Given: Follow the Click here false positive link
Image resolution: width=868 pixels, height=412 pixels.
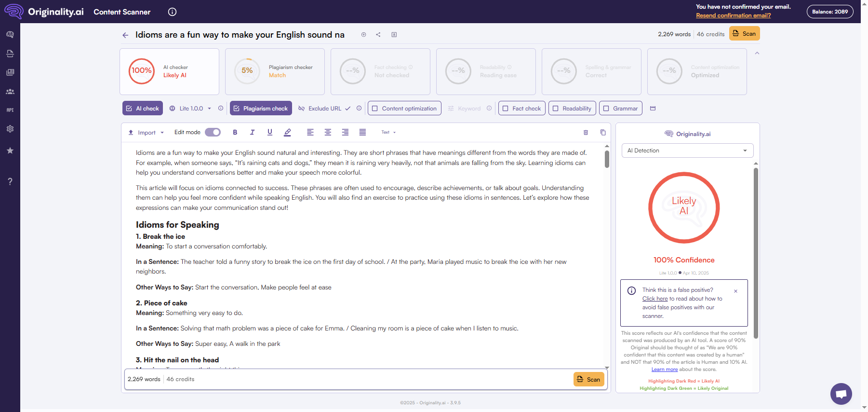Looking at the screenshot, I should click(x=655, y=299).
